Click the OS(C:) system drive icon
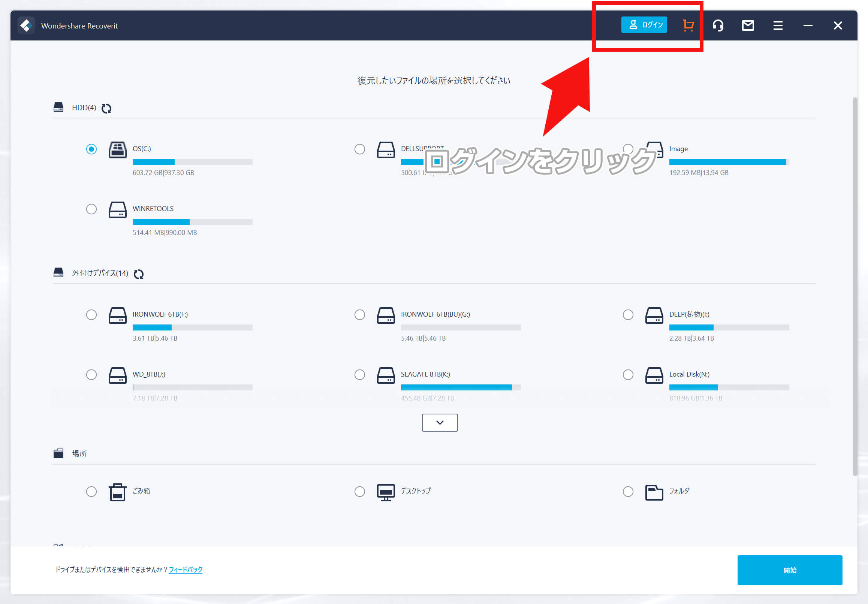 tap(118, 150)
